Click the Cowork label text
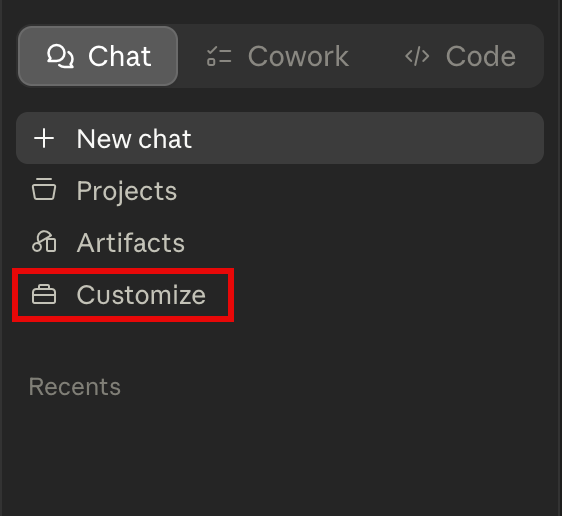The image size is (562, 516). coord(298,56)
